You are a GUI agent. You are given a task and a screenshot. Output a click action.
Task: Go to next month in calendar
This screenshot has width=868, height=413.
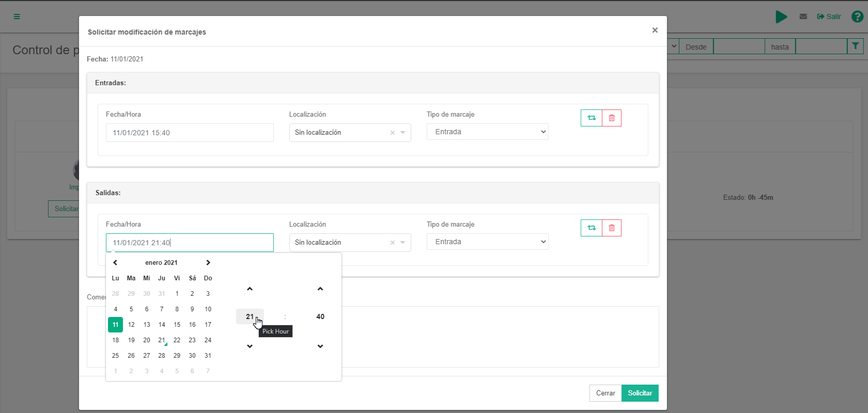pyautogui.click(x=208, y=263)
